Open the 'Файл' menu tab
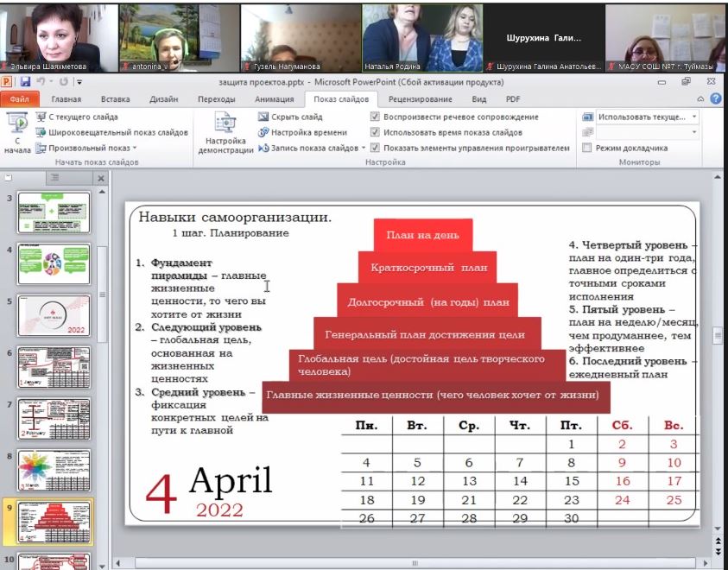 pyautogui.click(x=19, y=98)
